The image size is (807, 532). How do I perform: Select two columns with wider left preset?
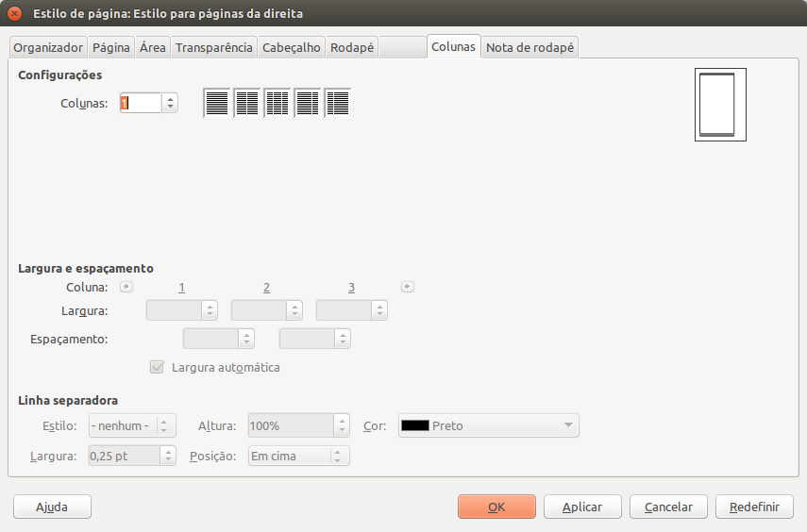click(x=308, y=103)
